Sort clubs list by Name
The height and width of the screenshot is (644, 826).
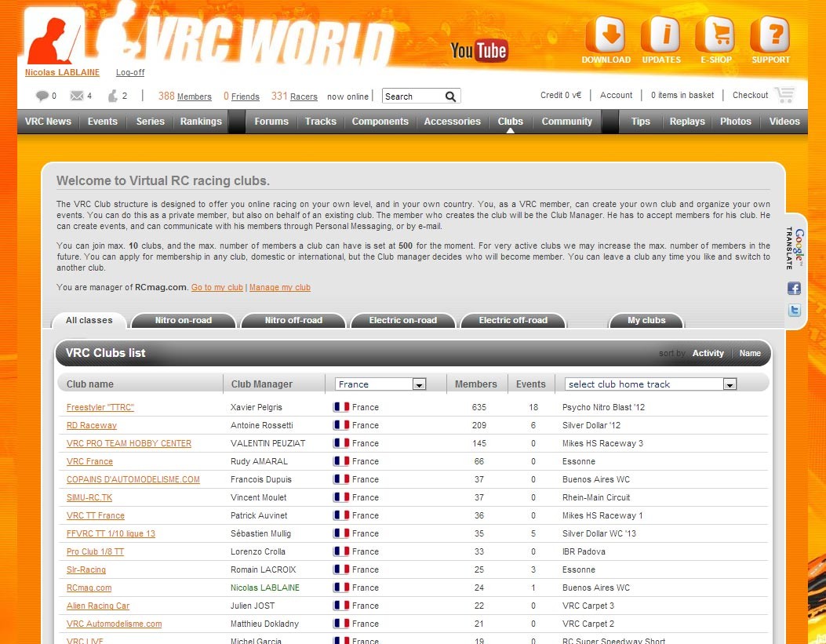click(x=750, y=353)
